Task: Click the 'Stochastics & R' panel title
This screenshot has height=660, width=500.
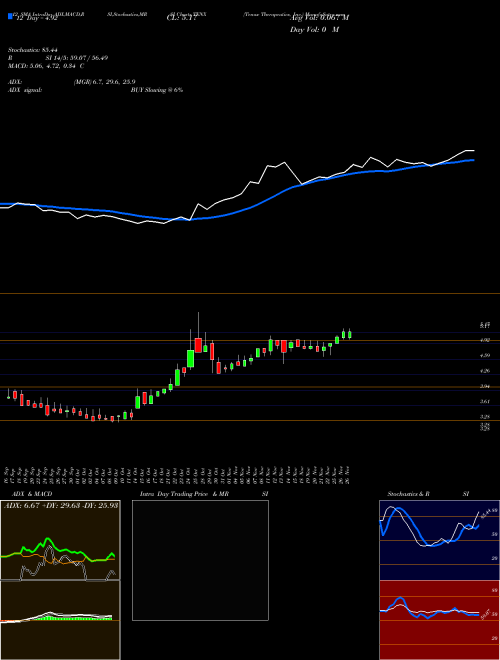Action: (408, 494)
